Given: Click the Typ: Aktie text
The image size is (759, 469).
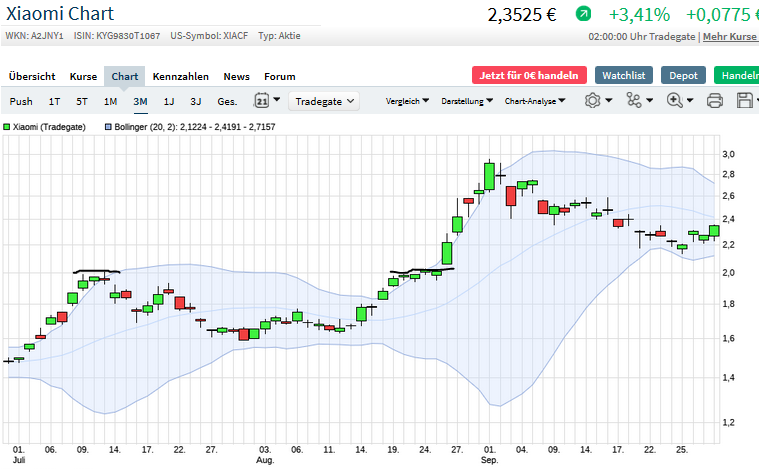Looking at the screenshot, I should 279,36.
